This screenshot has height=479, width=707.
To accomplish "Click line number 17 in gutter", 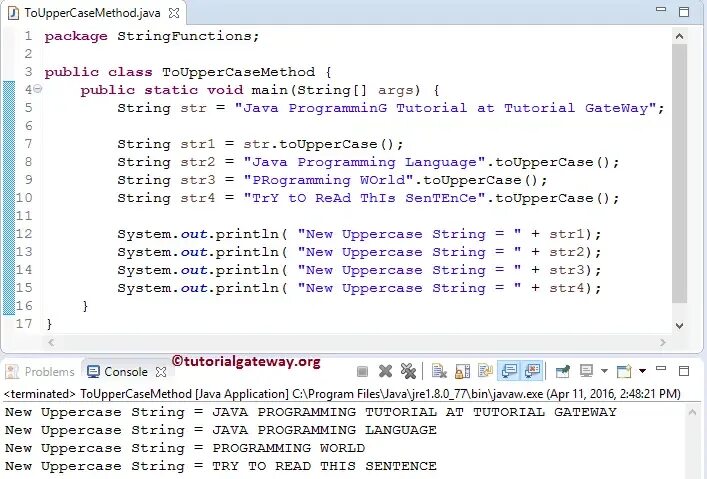I will (x=24, y=324).
